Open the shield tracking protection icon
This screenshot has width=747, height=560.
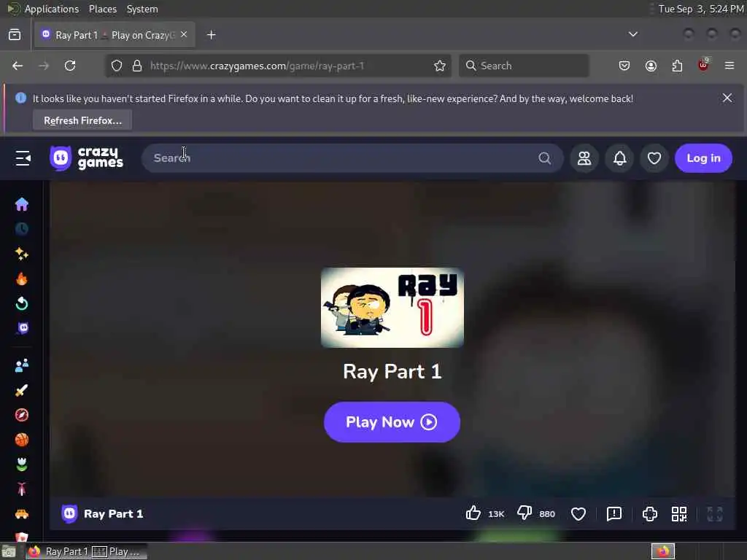(x=117, y=66)
